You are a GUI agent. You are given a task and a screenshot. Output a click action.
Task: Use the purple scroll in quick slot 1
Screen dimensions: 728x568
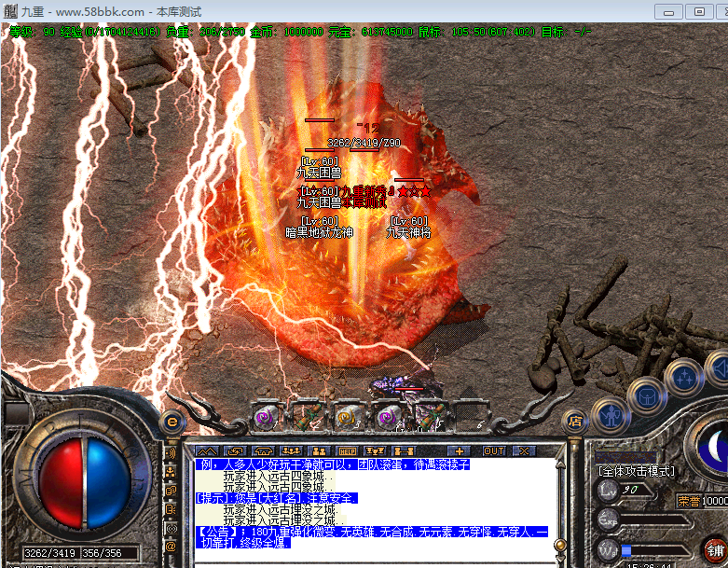[x=265, y=416]
